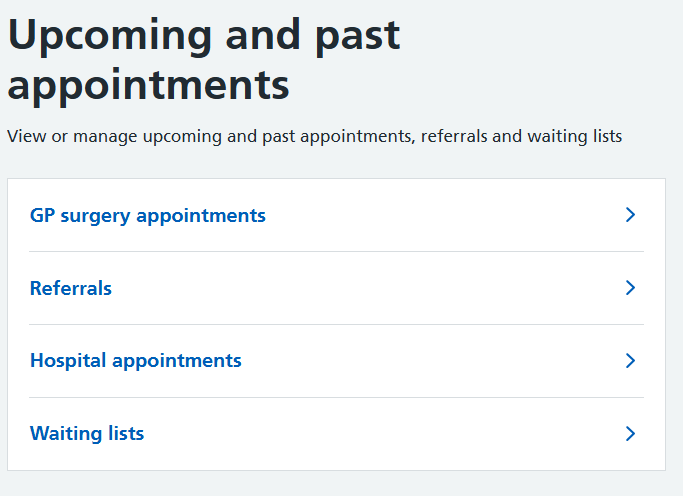Click the View or manage description text
This screenshot has width=683, height=496.
tap(315, 136)
